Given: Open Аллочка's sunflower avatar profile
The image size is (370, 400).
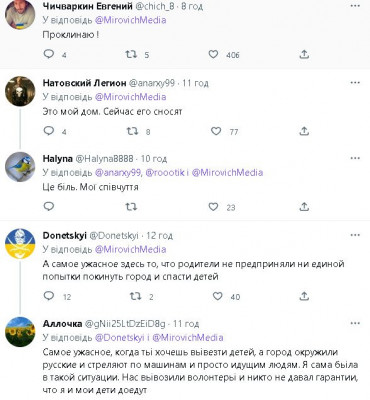Looking at the screenshot, I should click(20, 332).
